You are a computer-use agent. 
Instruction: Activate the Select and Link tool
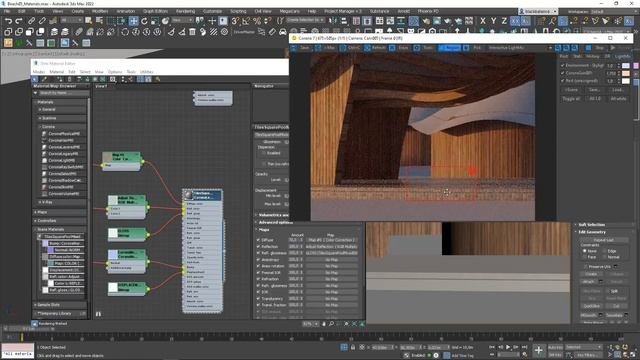[31, 20]
